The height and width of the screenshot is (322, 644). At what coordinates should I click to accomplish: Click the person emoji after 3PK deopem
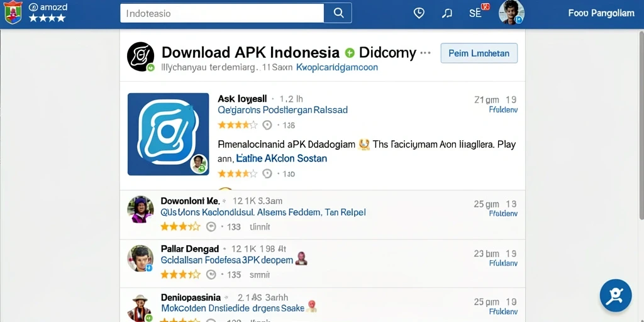(x=301, y=258)
